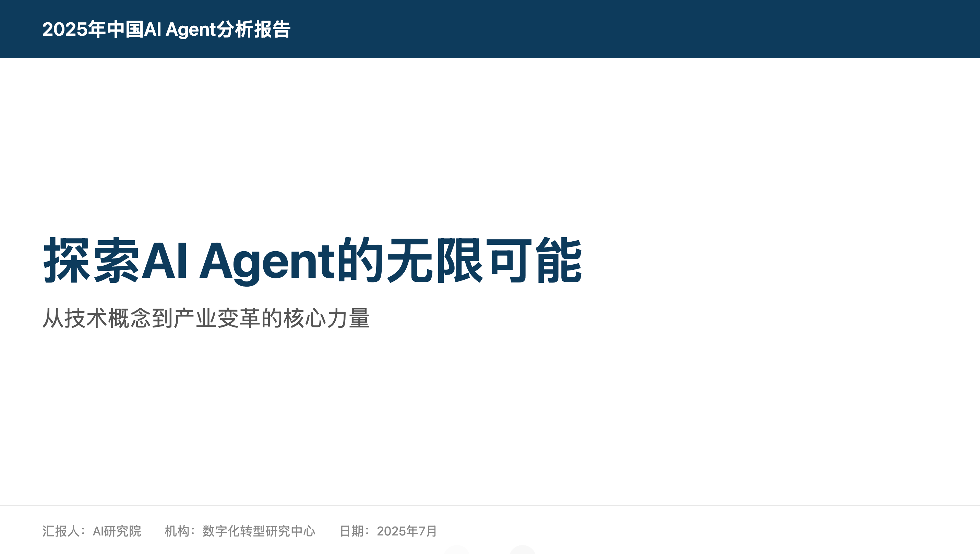Screen dimensions: 980x554
Task: Click the right faint circular navigation button
Action: (522, 551)
